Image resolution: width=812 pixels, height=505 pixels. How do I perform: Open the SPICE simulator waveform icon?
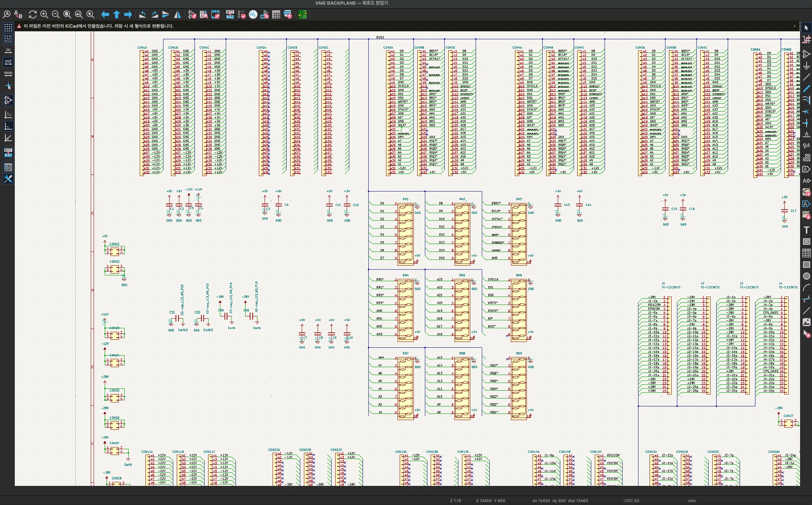tap(253, 14)
